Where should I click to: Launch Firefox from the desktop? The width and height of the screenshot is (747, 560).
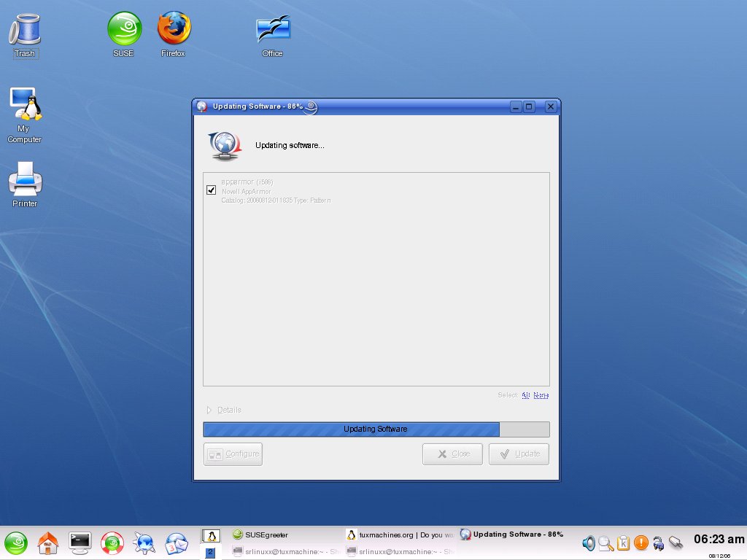(174, 35)
